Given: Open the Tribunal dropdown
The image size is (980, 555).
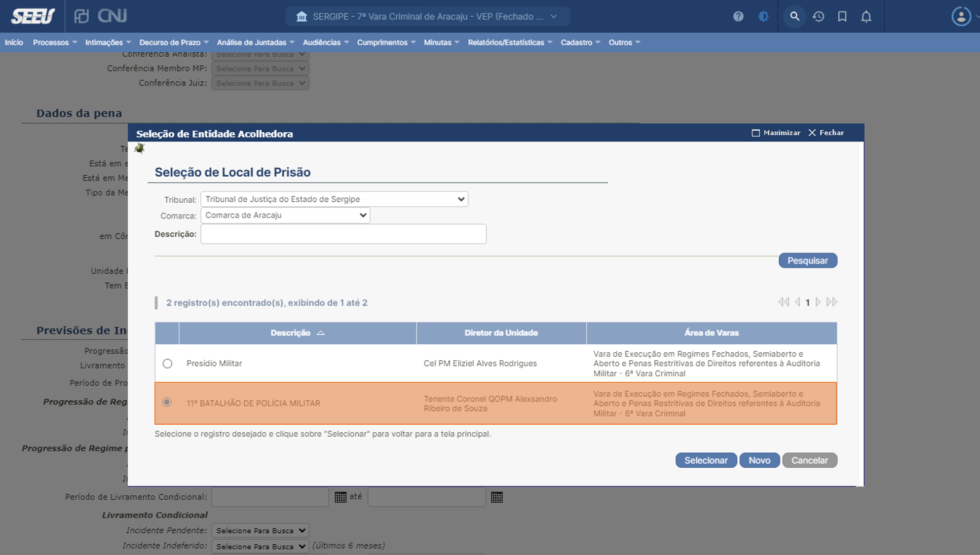Looking at the screenshot, I should point(334,199).
